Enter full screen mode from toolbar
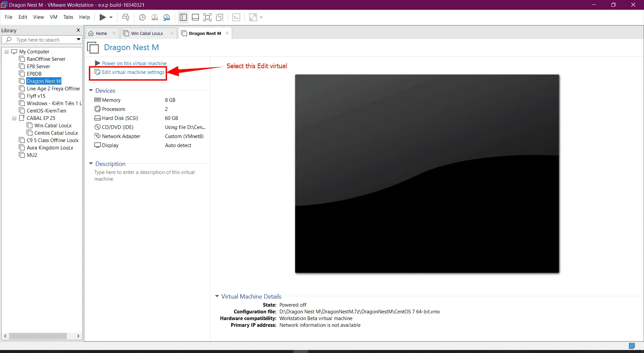The height and width of the screenshot is (353, 644). (x=208, y=17)
